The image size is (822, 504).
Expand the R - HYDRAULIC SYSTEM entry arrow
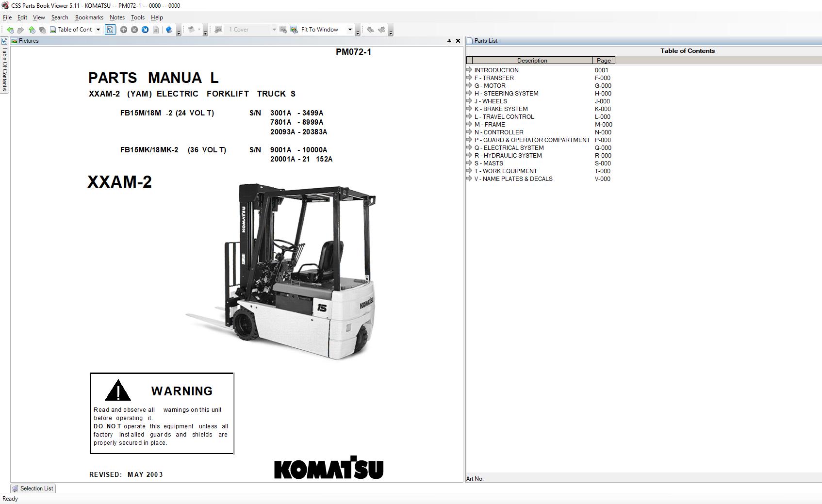(469, 155)
